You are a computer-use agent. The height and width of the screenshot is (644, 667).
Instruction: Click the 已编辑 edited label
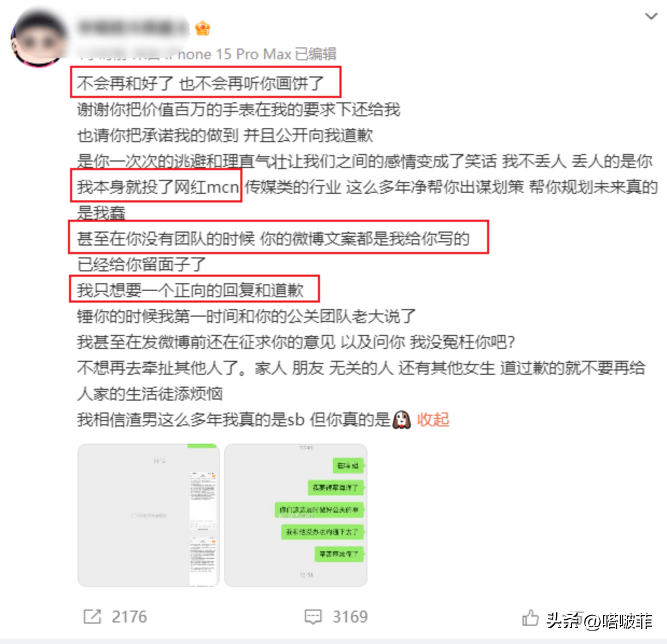point(316,54)
